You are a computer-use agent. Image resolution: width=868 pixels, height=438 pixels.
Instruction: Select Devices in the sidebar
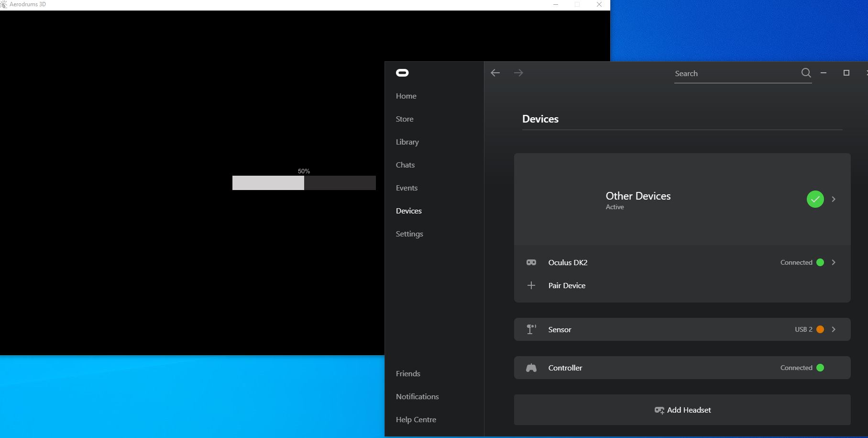(409, 211)
